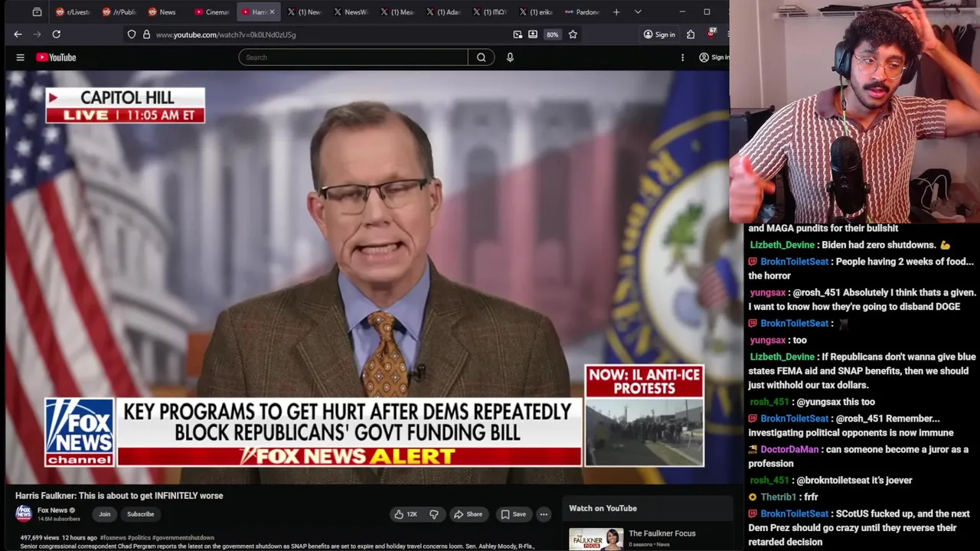Reload the page with the refresh icon
The image size is (980, 551).
pyautogui.click(x=56, y=34)
